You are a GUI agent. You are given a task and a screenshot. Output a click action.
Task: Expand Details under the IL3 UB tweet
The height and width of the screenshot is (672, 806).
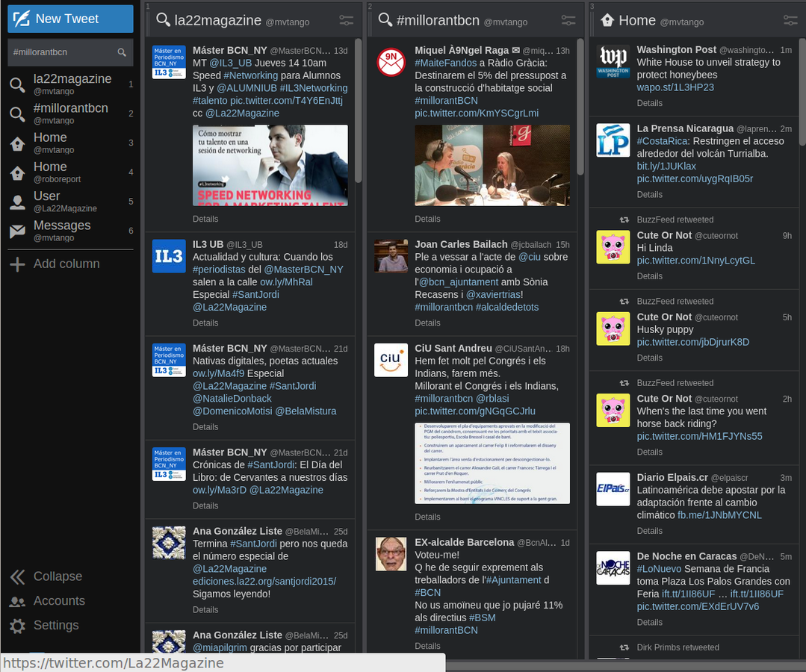point(205,323)
